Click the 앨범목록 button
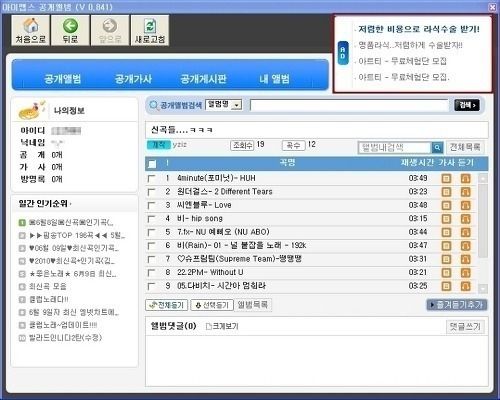Screen dimensions: 500x400 pyautogui.click(x=253, y=305)
